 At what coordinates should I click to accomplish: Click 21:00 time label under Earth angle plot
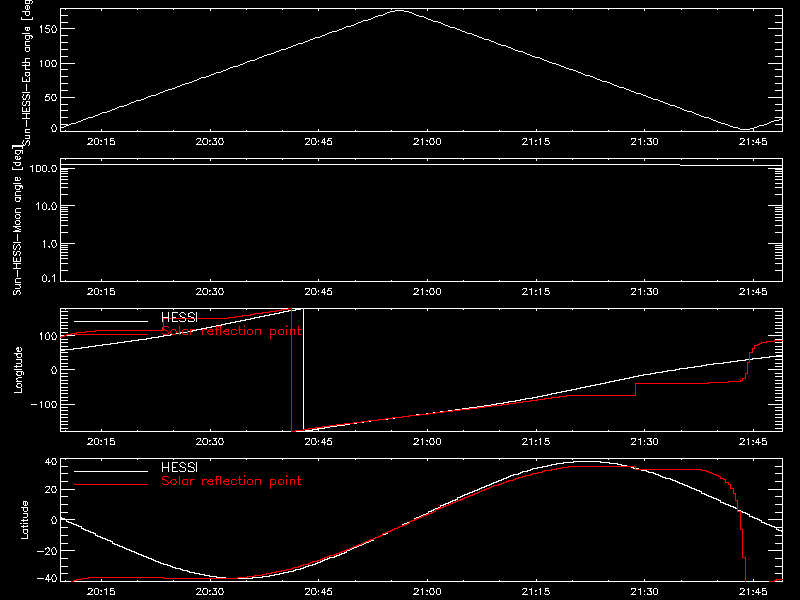pos(427,141)
